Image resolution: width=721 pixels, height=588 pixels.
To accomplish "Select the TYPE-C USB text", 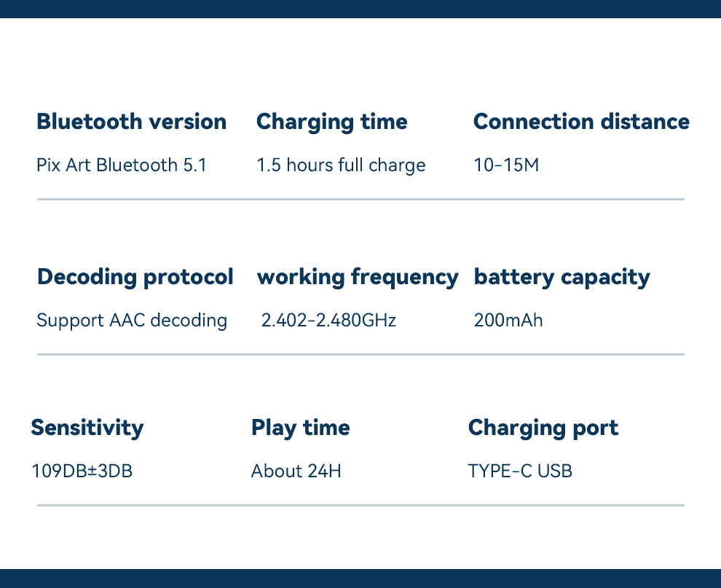I will (520, 471).
